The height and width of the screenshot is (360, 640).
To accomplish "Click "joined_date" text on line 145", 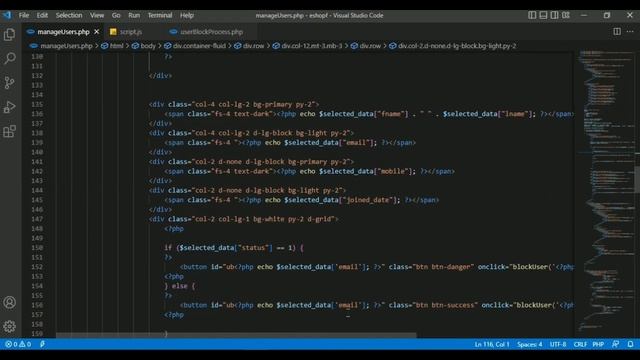I will coord(369,200).
